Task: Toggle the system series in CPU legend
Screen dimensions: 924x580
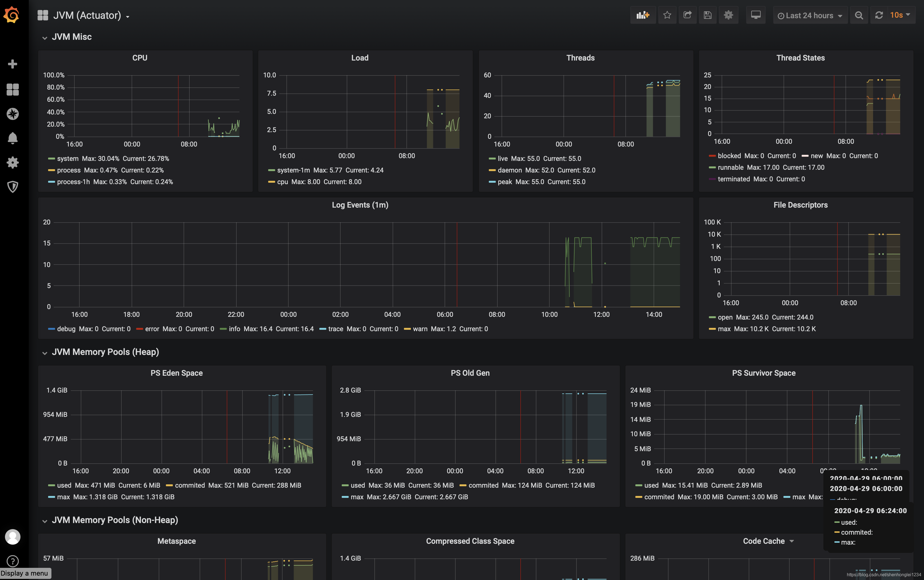Action: (x=67, y=158)
